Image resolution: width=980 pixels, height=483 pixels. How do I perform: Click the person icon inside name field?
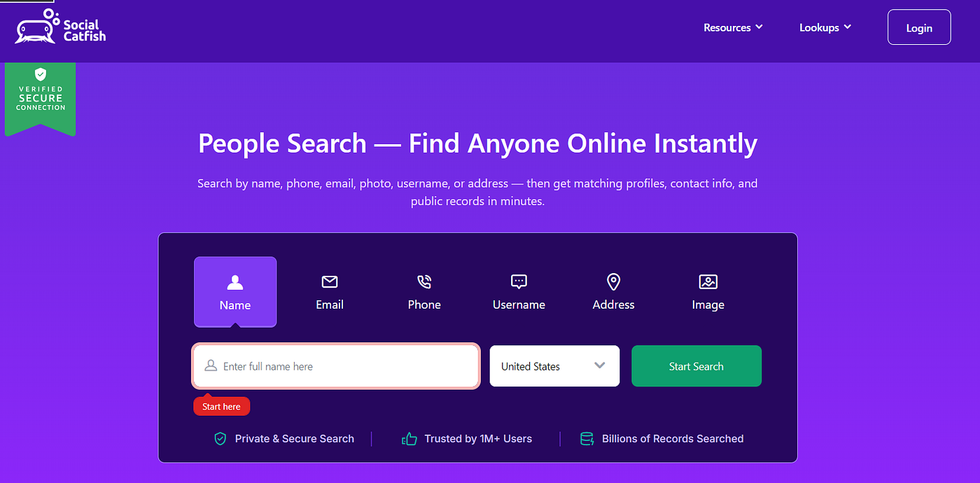click(x=211, y=366)
